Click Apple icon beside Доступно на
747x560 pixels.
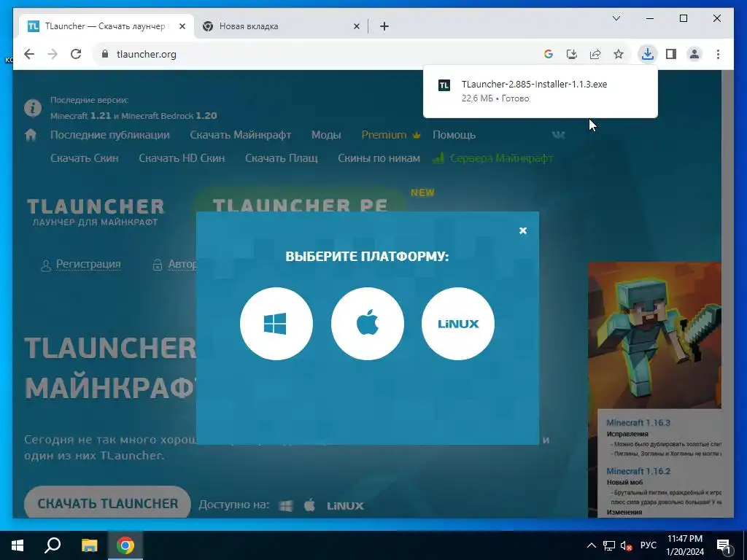click(x=309, y=505)
